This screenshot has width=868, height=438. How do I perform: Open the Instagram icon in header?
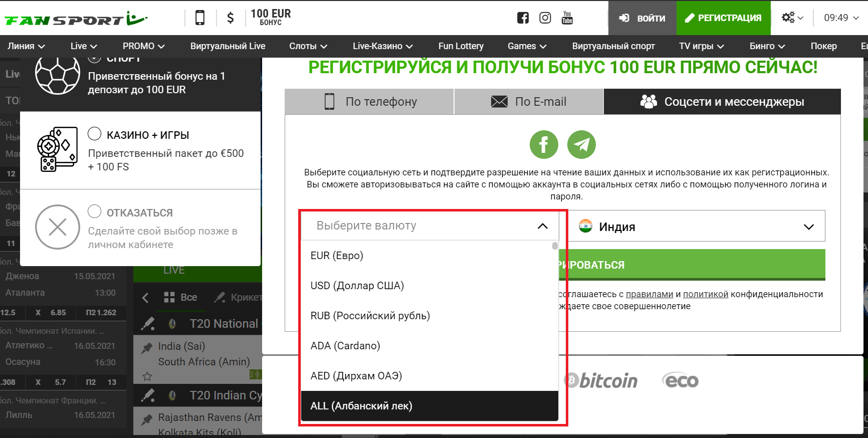(545, 18)
